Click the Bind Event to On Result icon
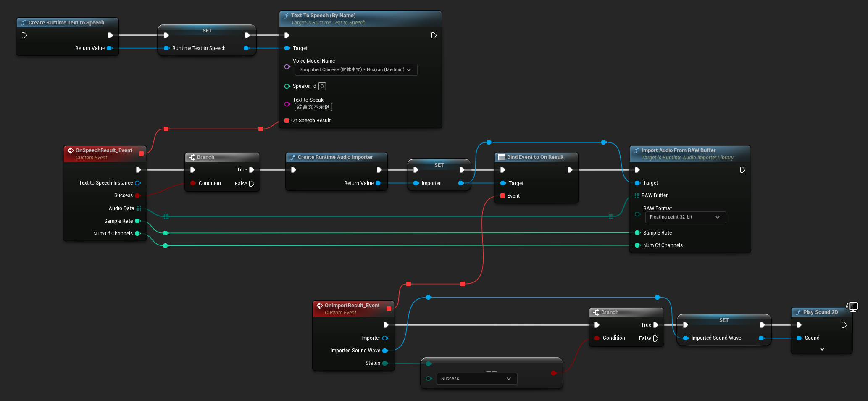The width and height of the screenshot is (868, 401). point(501,157)
